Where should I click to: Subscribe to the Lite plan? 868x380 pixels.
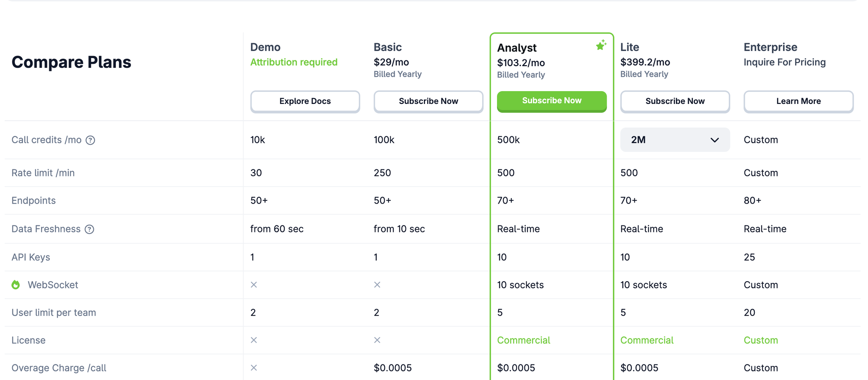(675, 101)
